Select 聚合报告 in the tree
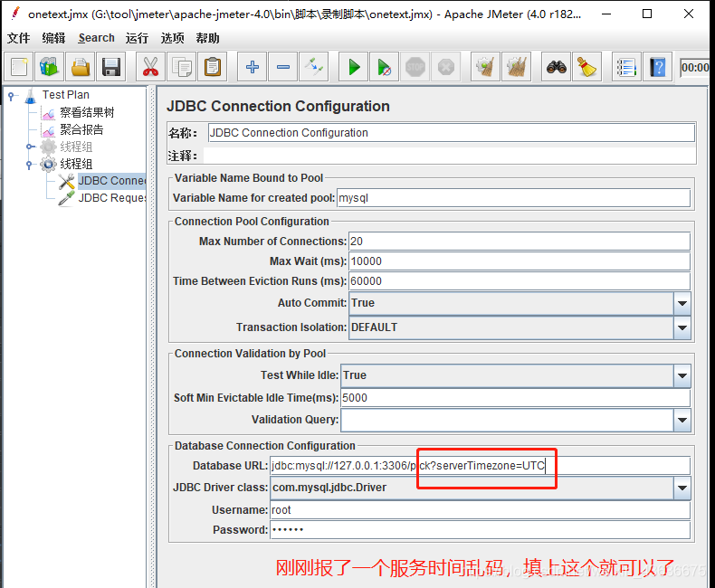715x588 pixels. 81,129
